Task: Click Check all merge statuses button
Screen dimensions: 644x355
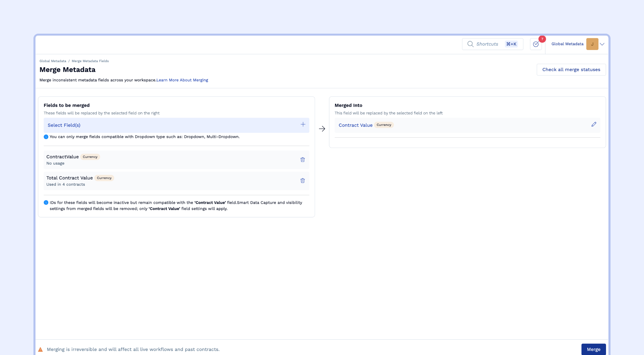Action: pos(571,70)
